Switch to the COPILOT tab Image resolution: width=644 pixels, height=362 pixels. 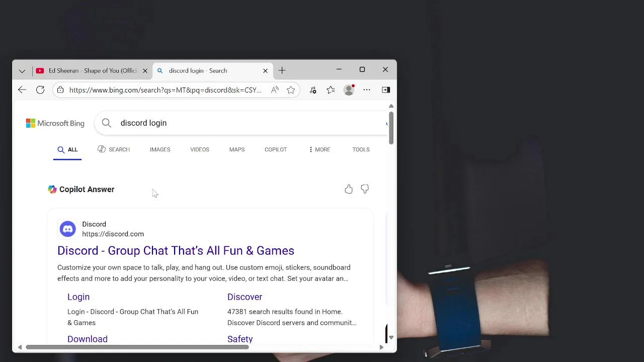(x=276, y=149)
